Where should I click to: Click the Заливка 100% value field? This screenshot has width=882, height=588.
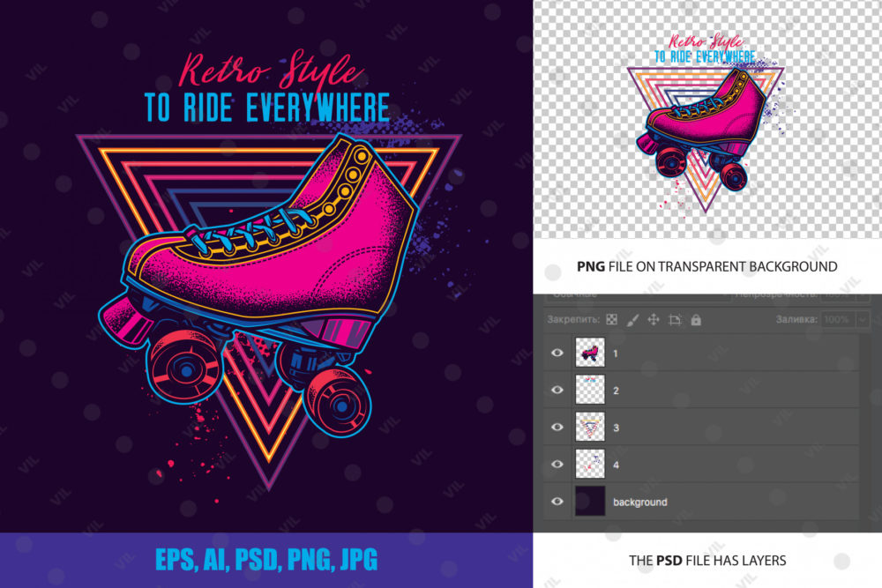(839, 320)
